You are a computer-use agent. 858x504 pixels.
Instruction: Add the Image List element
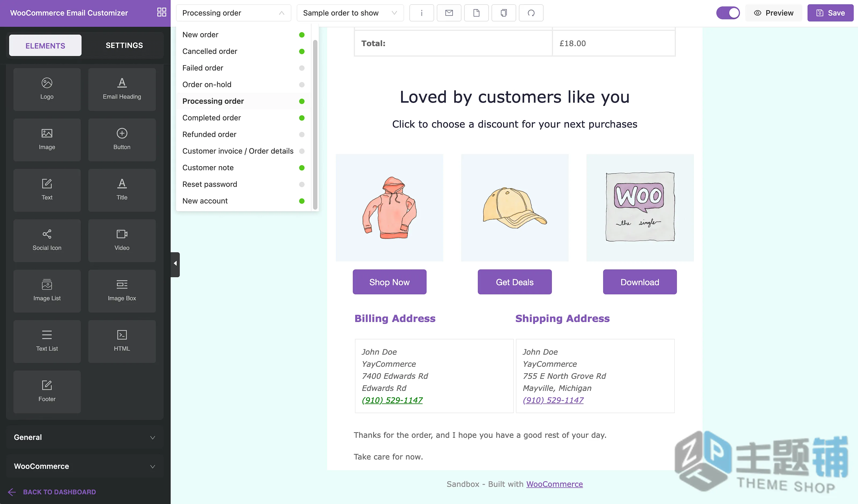tap(47, 291)
